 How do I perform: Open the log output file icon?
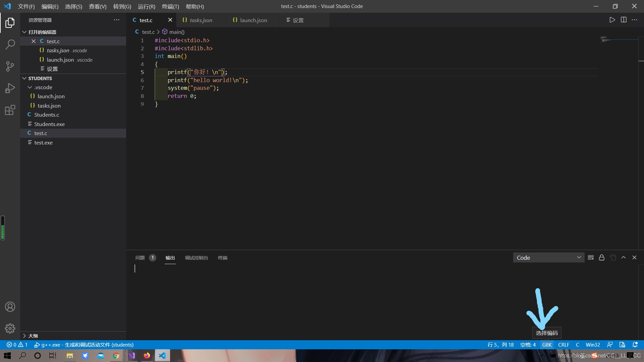pyautogui.click(x=613, y=257)
